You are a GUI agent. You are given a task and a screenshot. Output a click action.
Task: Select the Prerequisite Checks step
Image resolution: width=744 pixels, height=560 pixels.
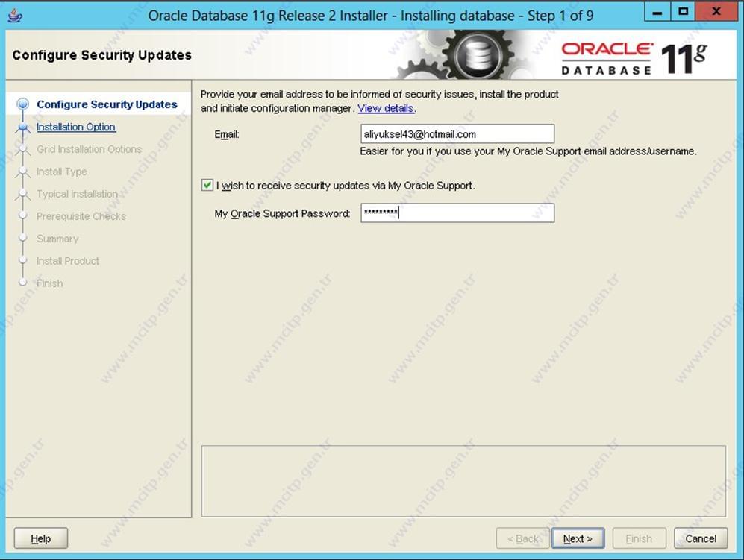click(x=81, y=216)
